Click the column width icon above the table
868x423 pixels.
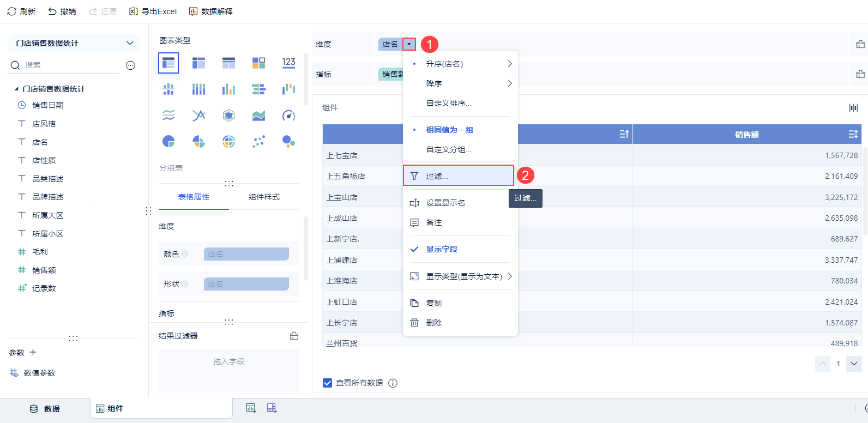[x=853, y=108]
